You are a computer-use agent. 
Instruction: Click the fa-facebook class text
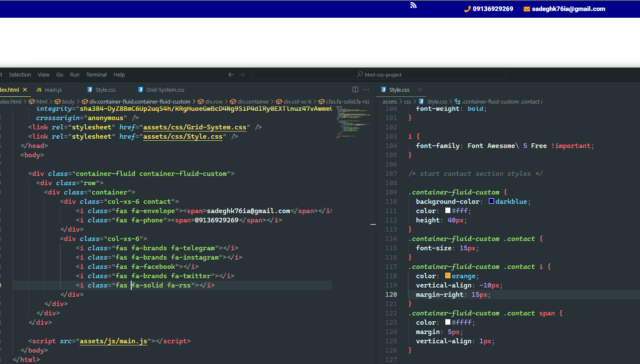tap(153, 267)
